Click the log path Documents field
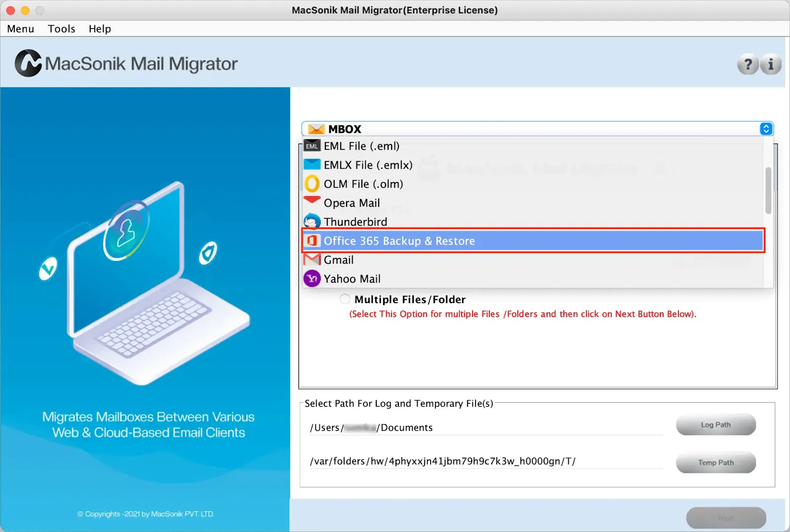 (x=486, y=427)
